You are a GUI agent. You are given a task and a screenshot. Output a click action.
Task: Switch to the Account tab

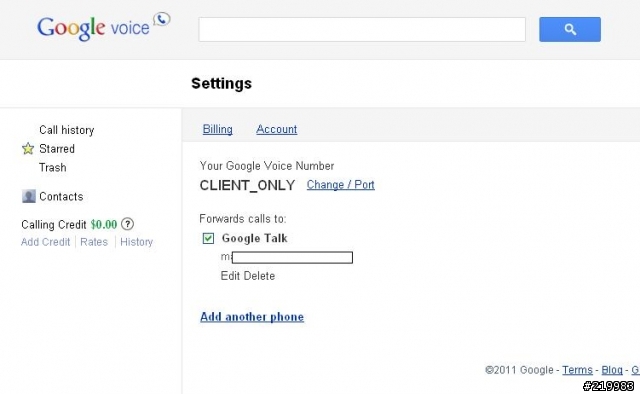277,129
